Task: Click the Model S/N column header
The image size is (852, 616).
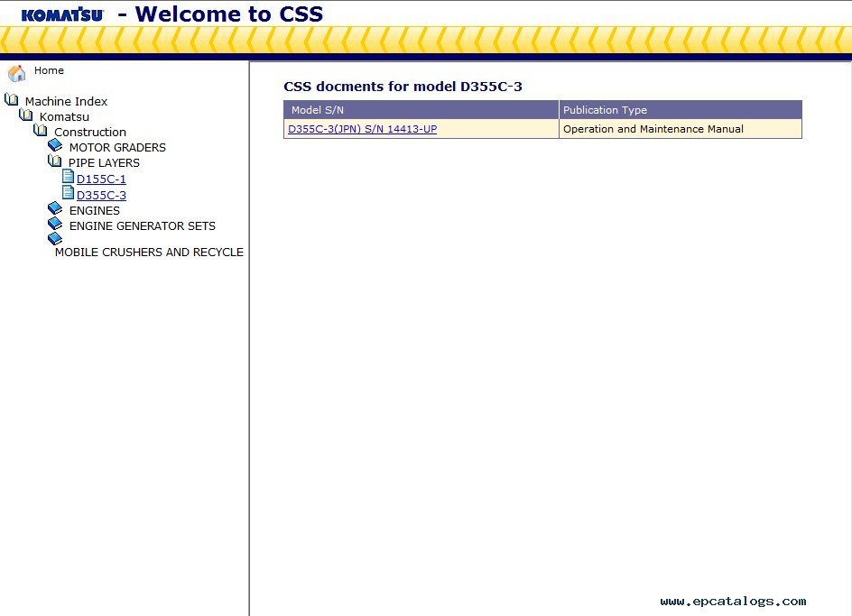Action: [421, 110]
